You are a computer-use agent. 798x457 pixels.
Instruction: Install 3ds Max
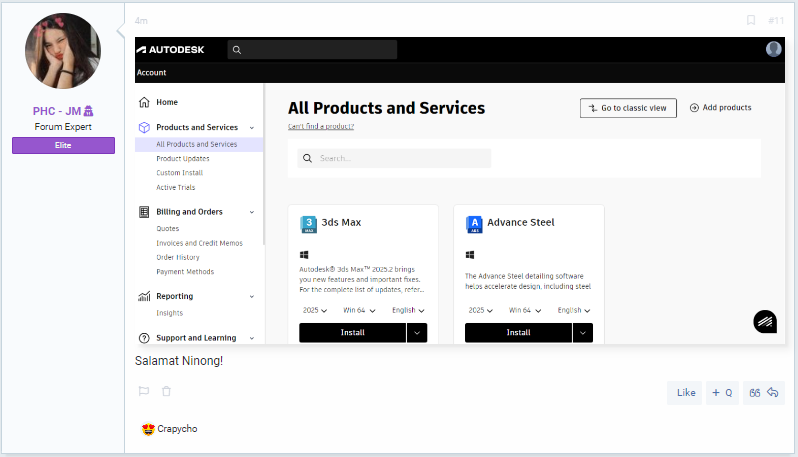pos(353,333)
